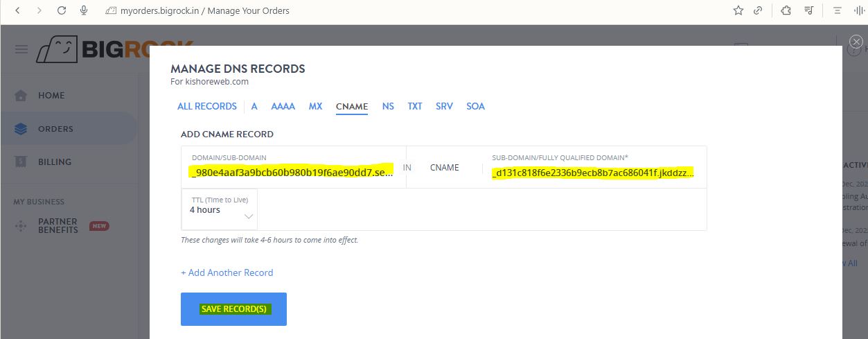
Task: Bookmark this page with the star icon
Action: (738, 10)
